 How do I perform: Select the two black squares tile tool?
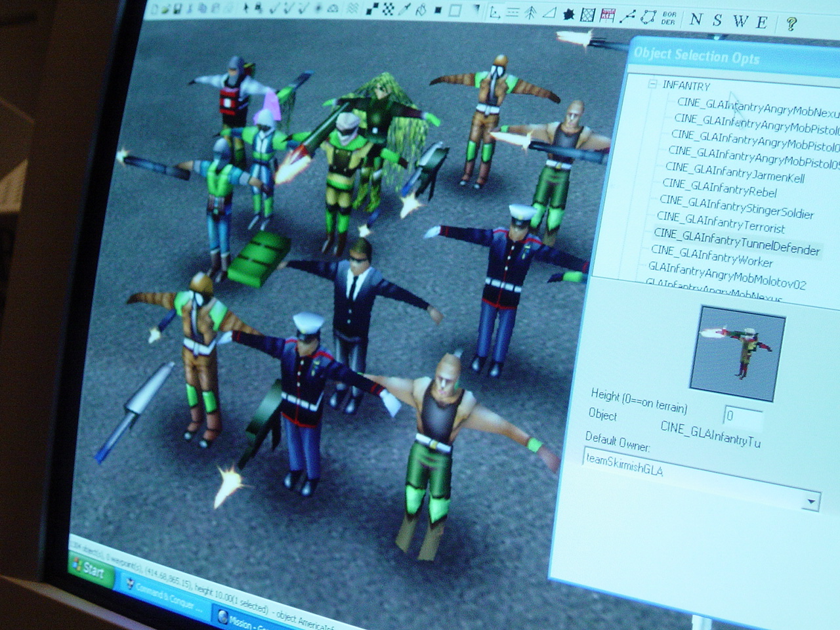[x=372, y=9]
